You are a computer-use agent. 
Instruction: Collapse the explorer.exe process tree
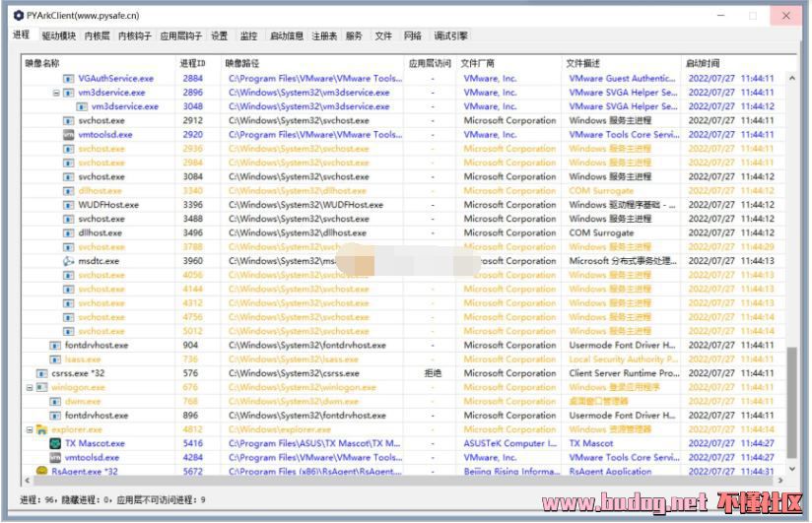(x=29, y=430)
